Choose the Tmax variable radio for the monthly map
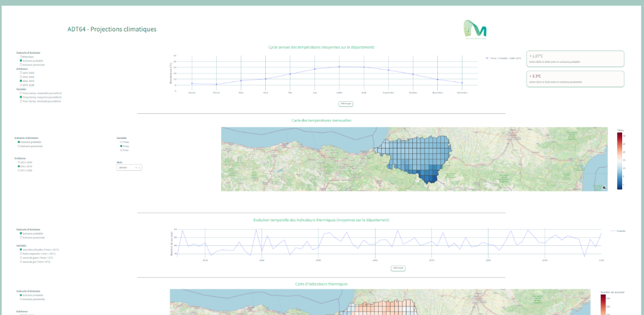644x315 pixels. pyautogui.click(x=121, y=142)
